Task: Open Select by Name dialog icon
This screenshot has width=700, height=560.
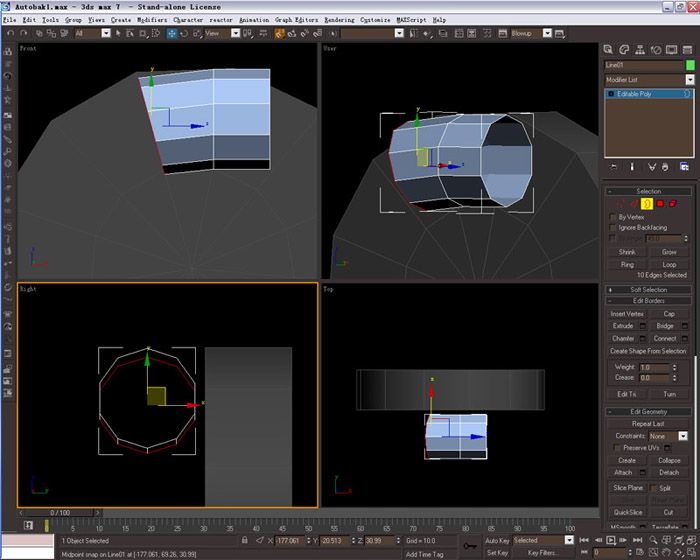Action: (x=130, y=33)
